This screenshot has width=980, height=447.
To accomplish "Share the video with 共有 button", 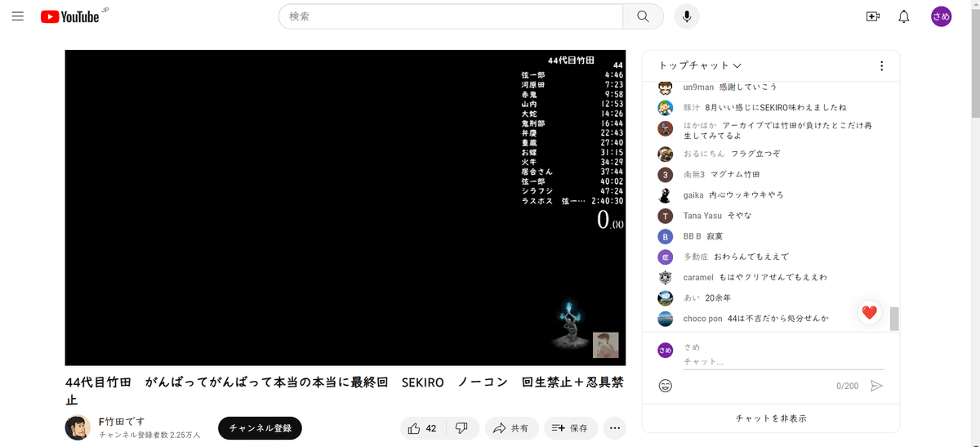I will coord(510,428).
